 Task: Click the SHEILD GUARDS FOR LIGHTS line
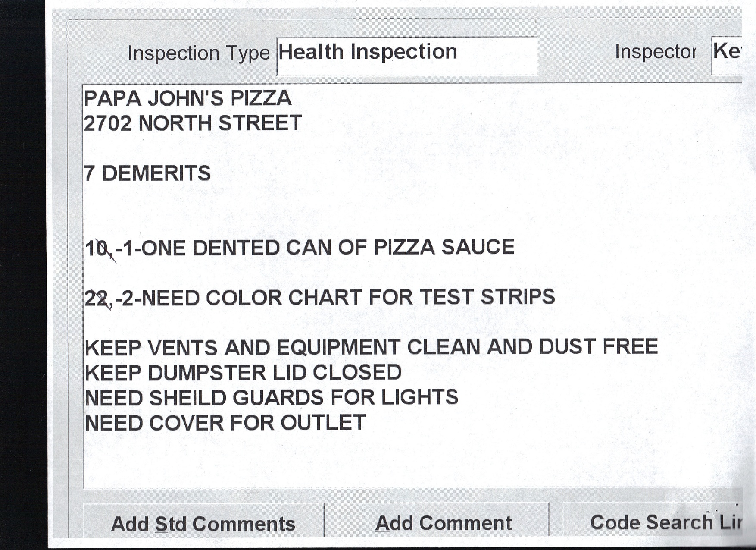[x=272, y=398]
